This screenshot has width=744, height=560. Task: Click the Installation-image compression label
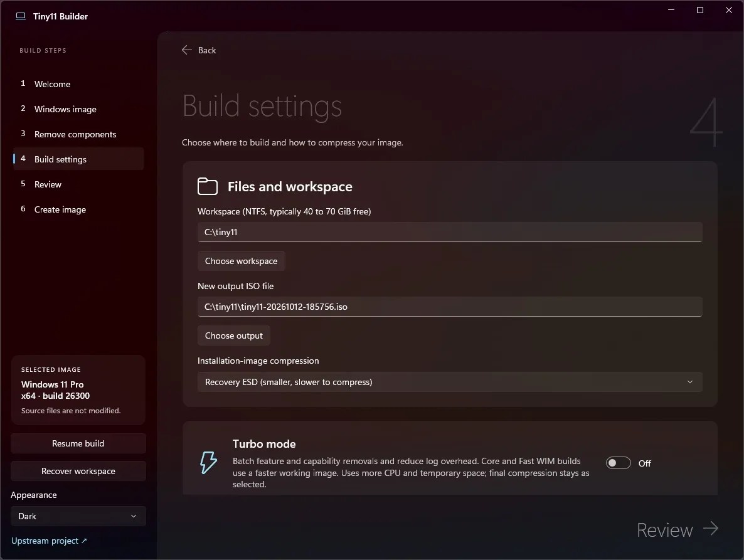258,361
